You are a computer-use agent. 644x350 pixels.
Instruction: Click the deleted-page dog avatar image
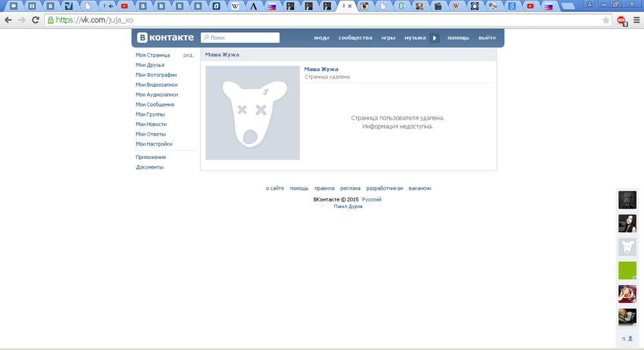pyautogui.click(x=252, y=113)
